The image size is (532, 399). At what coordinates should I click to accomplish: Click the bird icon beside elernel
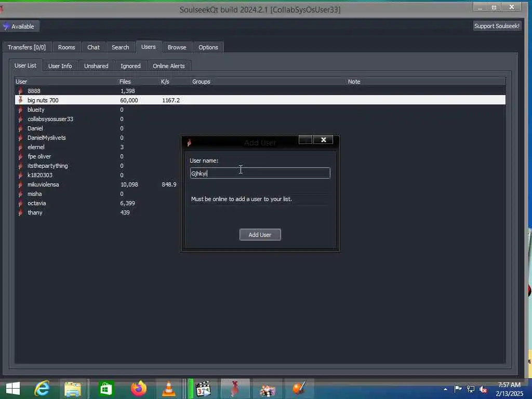[x=20, y=147]
